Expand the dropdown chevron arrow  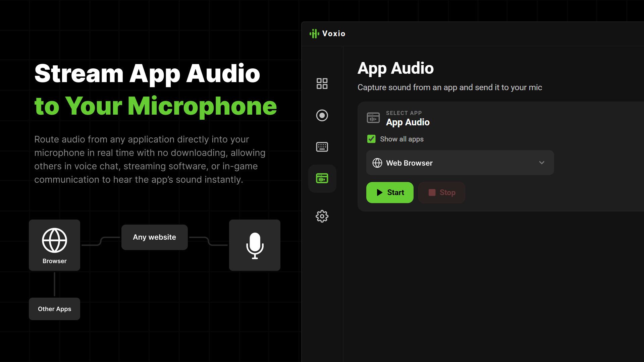tap(542, 163)
